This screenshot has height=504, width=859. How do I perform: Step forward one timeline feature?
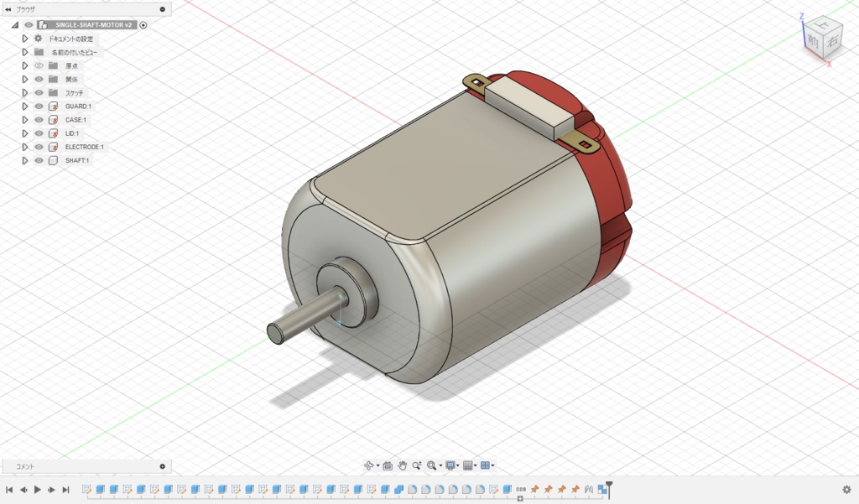(51, 489)
